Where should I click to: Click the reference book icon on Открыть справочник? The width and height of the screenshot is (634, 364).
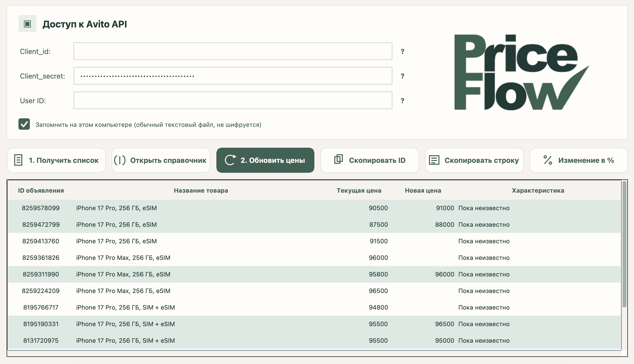(120, 160)
